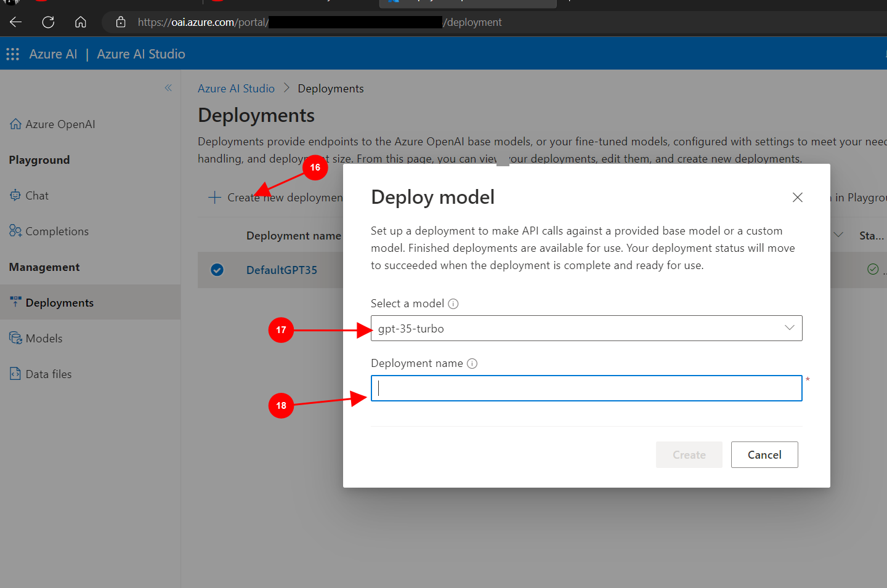Click info icon next to Select a model
887x588 pixels.
pyautogui.click(x=453, y=304)
